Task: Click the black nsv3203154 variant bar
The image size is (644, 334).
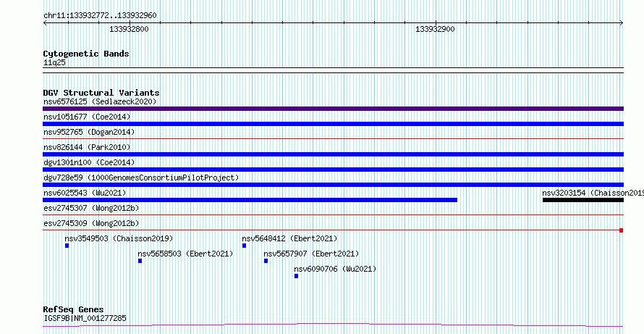Action: pyautogui.click(x=583, y=200)
